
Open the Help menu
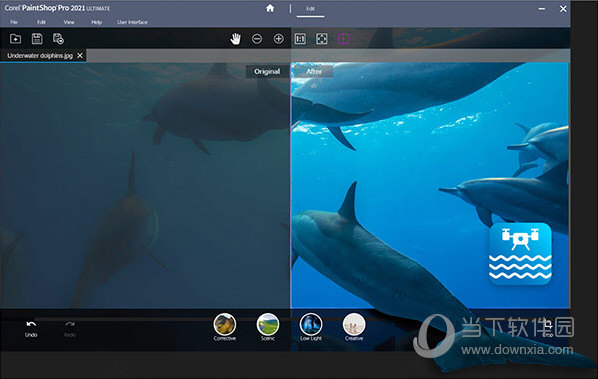96,22
